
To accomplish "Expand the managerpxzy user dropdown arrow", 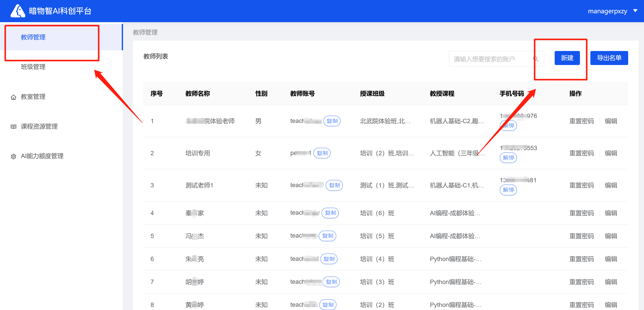I will tap(635, 11).
